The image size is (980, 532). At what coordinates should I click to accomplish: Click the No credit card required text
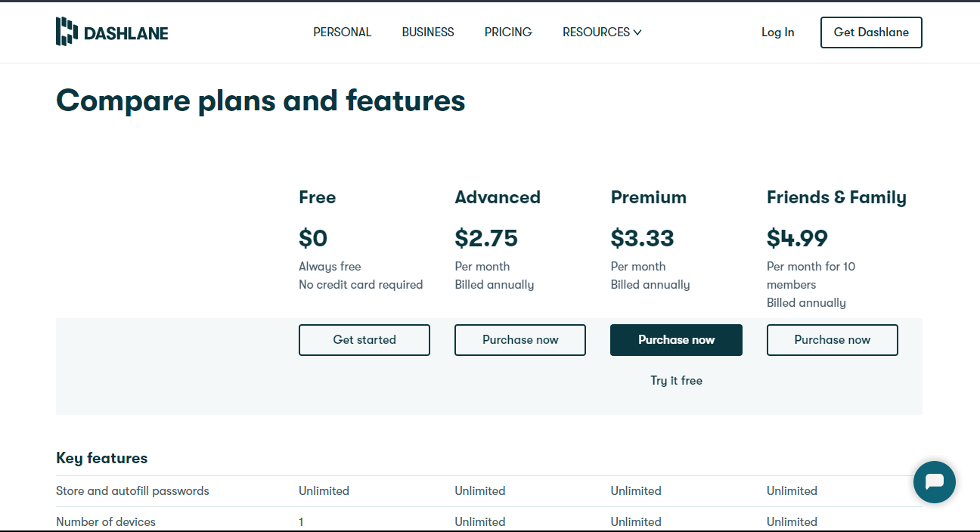pos(361,285)
